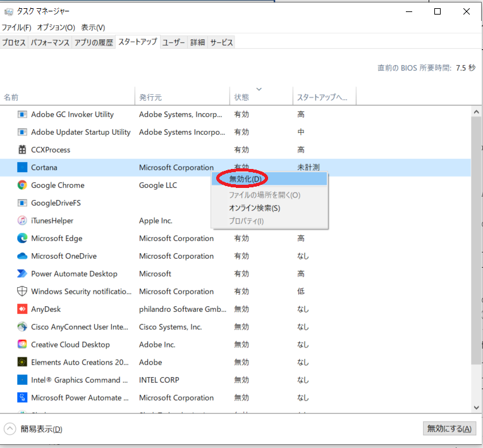
Task: Select the CCXProcess row name
Action: (51, 150)
